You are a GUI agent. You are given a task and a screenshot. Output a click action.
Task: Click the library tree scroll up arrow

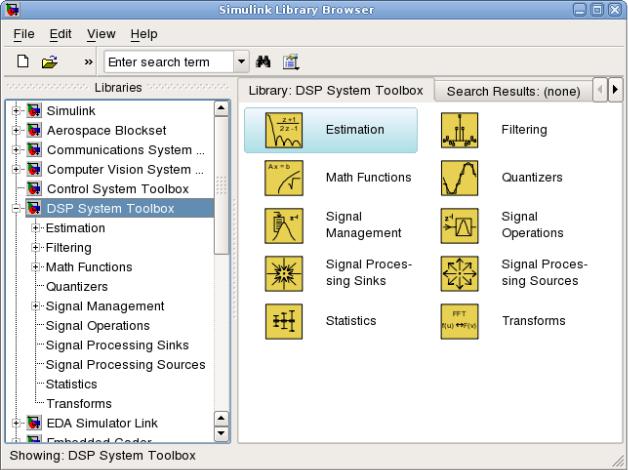point(221,108)
